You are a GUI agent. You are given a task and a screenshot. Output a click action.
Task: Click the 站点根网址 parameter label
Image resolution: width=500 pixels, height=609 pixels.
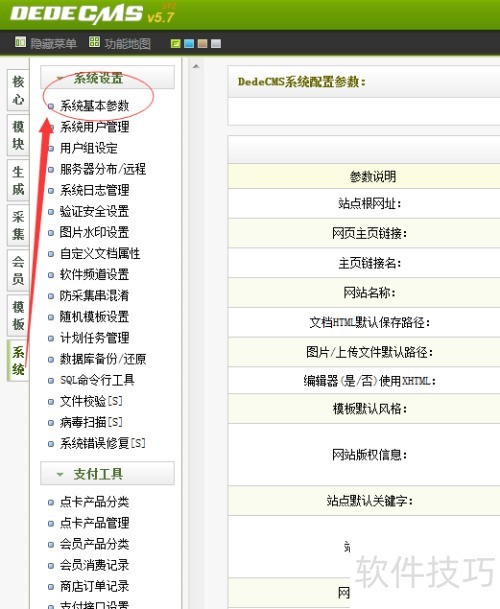(x=369, y=204)
